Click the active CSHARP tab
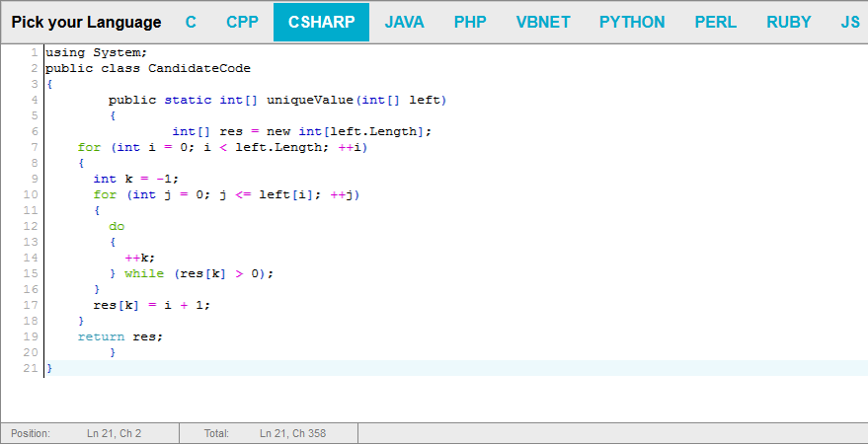 321,22
